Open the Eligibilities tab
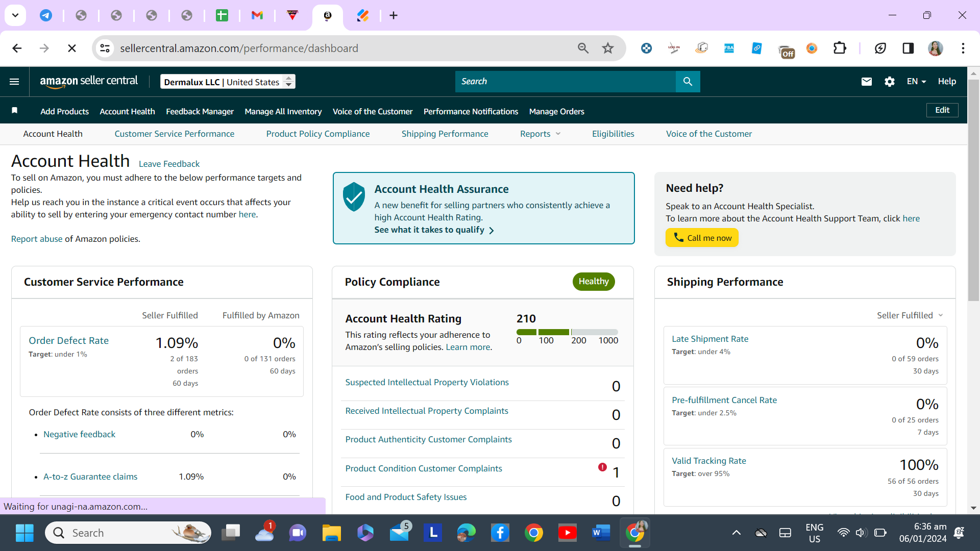Viewport: 980px width, 551px height. (x=613, y=134)
